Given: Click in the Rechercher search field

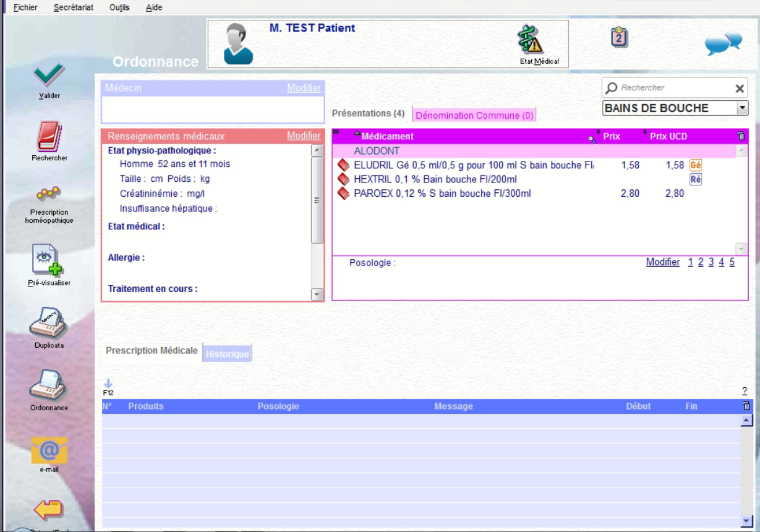Looking at the screenshot, I should tap(671, 88).
